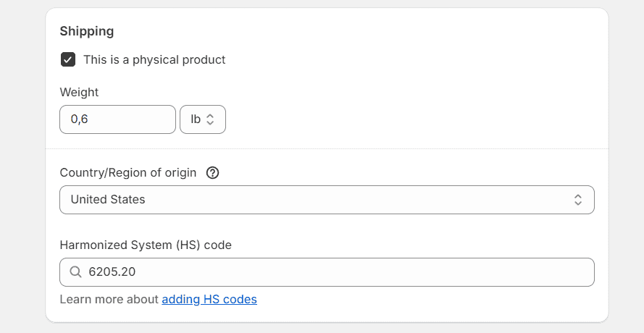
Task: Click the 'Country/Region of origin' label text
Action: coord(128,173)
